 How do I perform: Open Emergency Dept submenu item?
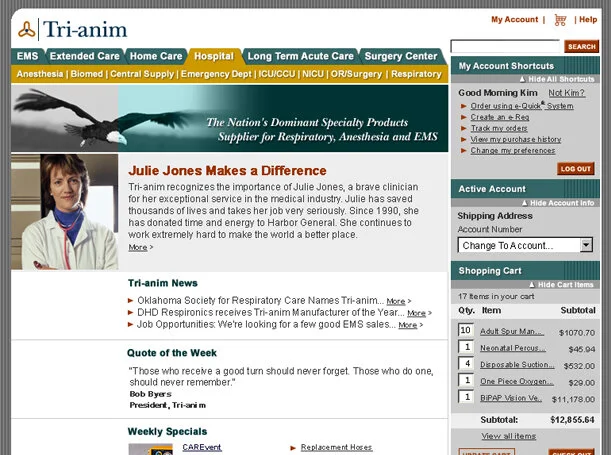[216, 74]
